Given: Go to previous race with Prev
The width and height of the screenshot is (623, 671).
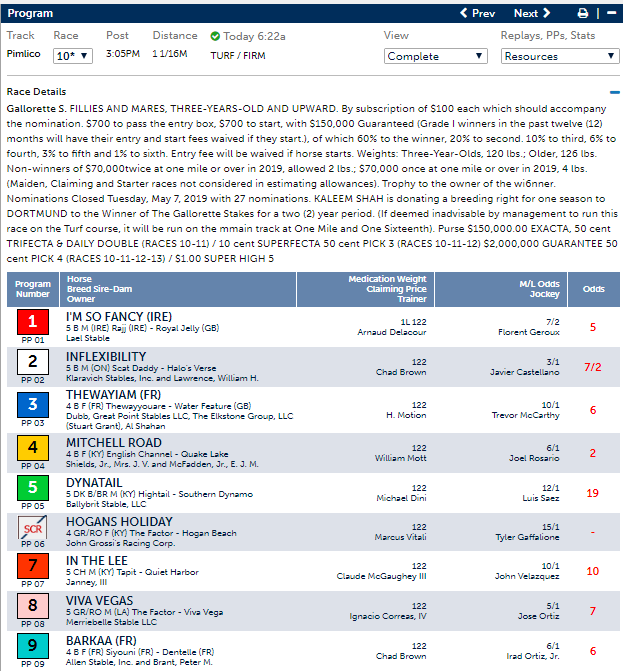Looking at the screenshot, I should [x=477, y=14].
